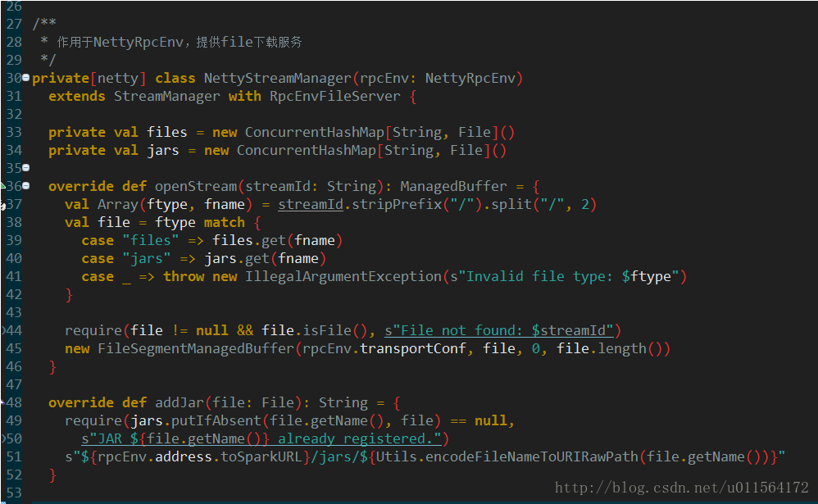Image resolution: width=818 pixels, height=504 pixels.
Task: Click the Chinese comment text on line 28
Action: click(x=180, y=42)
